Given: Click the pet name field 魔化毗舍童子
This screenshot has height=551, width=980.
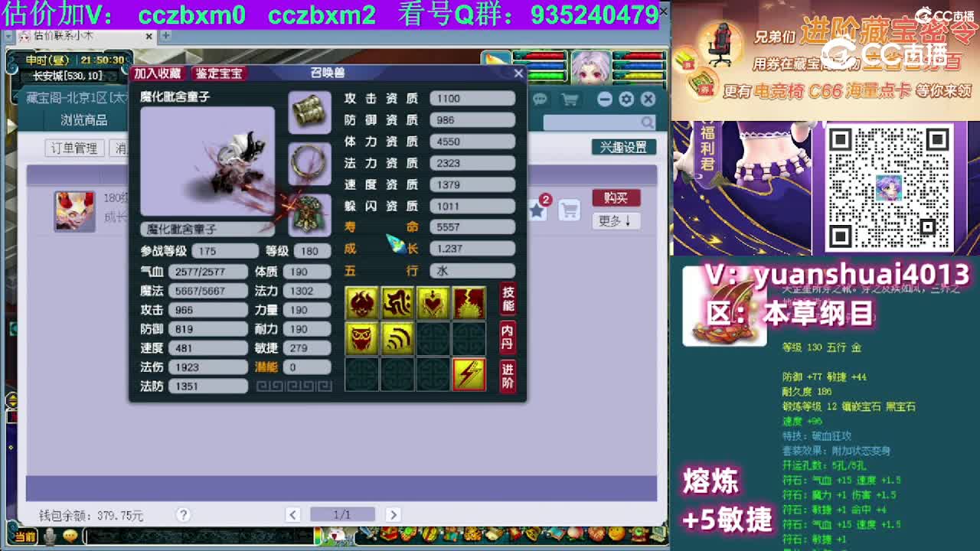Looking at the screenshot, I should [207, 229].
